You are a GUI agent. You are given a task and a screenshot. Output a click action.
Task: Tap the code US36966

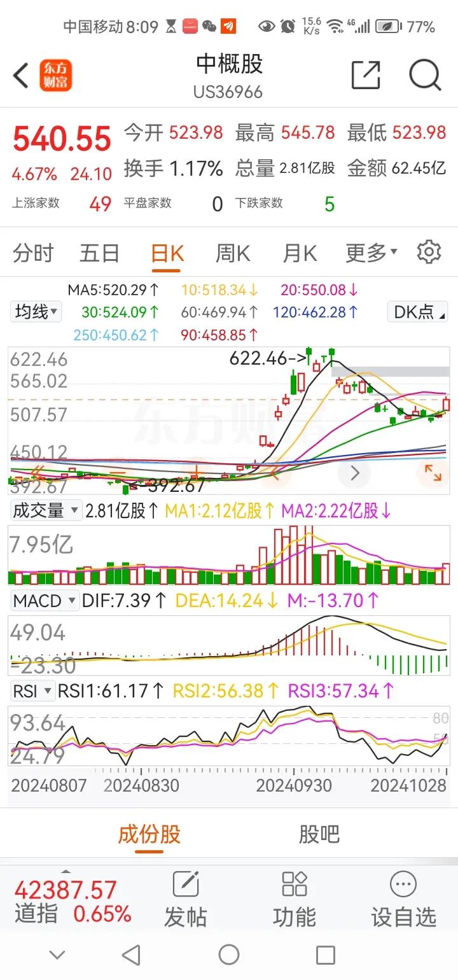[228, 92]
